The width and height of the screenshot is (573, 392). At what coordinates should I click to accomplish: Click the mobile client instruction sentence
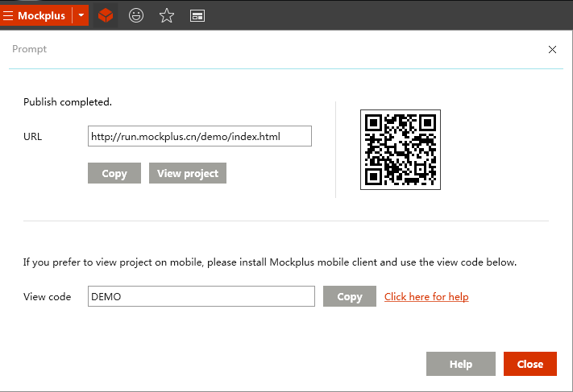pyautogui.click(x=270, y=262)
